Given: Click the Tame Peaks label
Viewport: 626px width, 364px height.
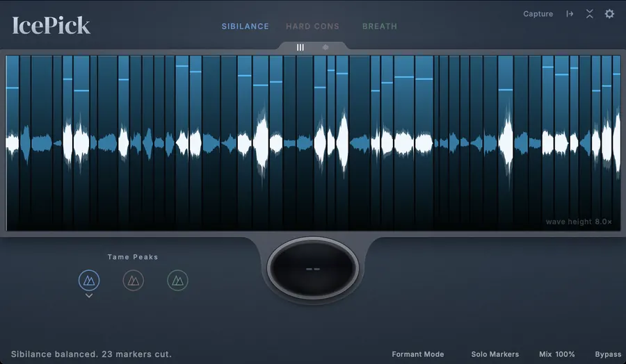Looking at the screenshot, I should 133,257.
